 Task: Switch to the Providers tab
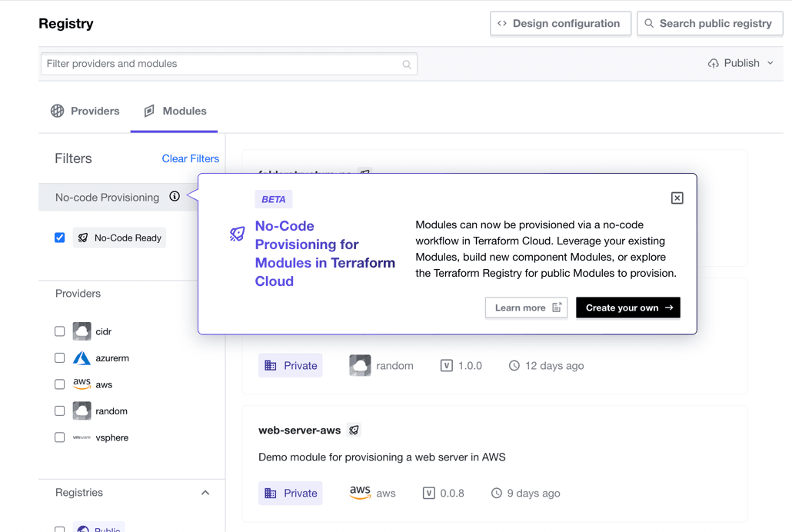coord(85,111)
